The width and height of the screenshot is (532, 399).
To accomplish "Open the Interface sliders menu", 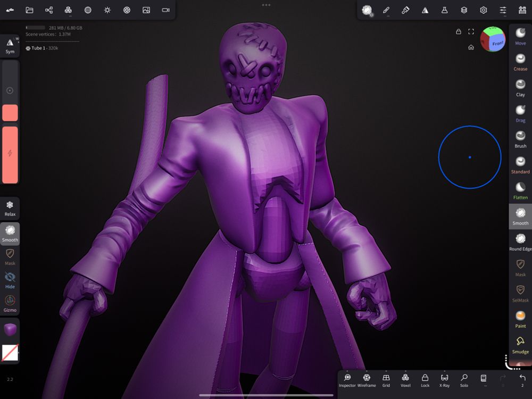I will pyautogui.click(x=503, y=10).
